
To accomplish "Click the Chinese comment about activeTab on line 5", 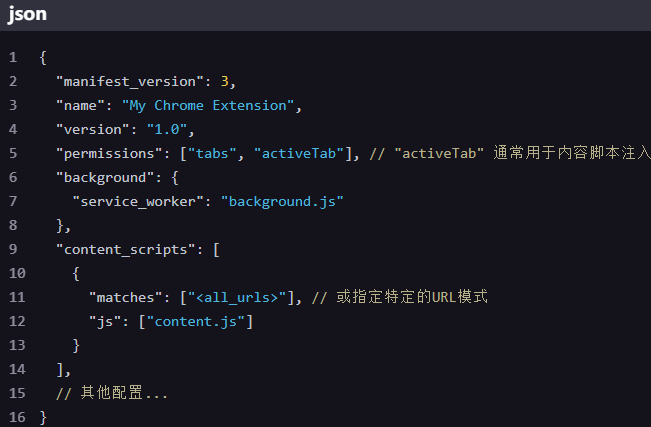I will point(510,153).
